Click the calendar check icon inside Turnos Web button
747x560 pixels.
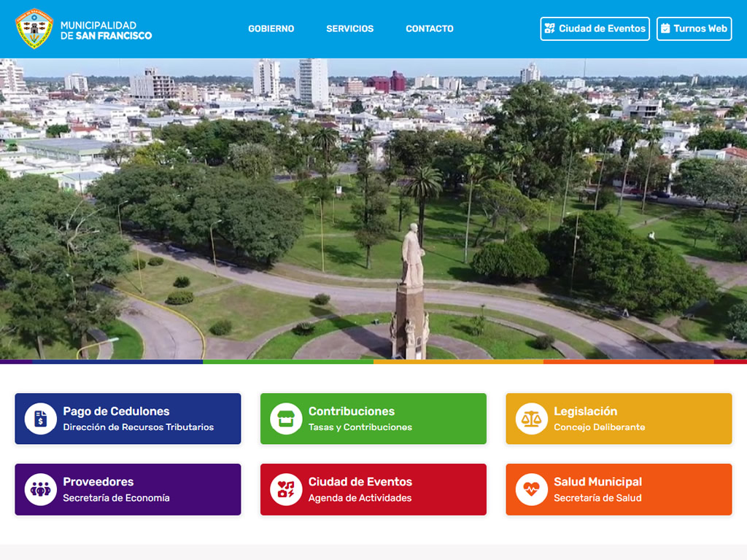(x=667, y=29)
